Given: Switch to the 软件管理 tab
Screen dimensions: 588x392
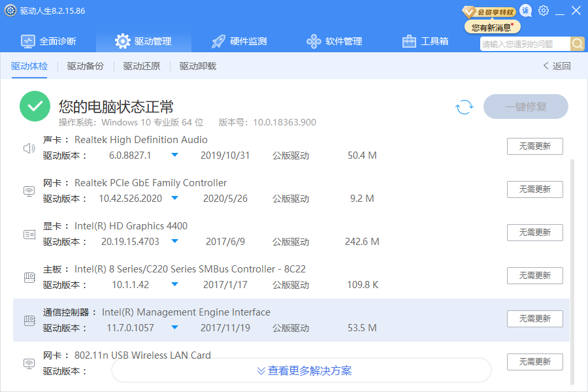Looking at the screenshot, I should click(334, 41).
